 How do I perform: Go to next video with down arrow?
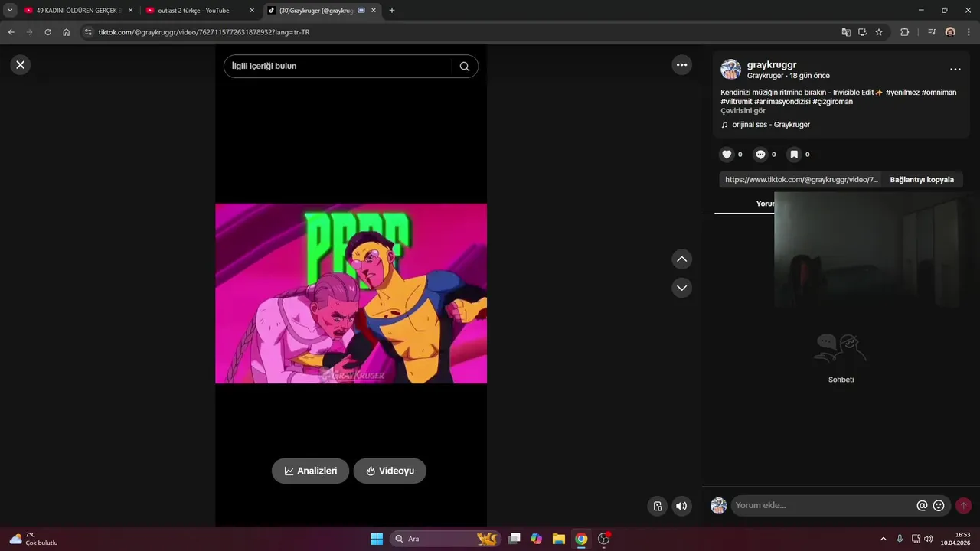682,288
